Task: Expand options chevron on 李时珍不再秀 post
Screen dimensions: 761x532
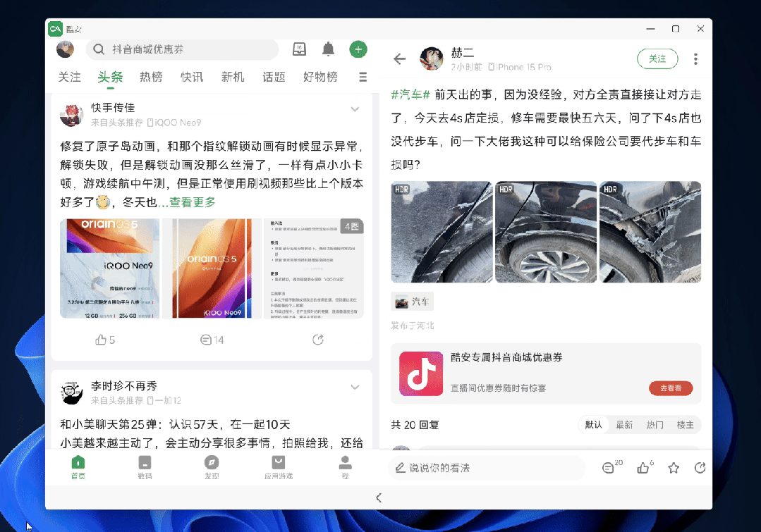Action: coord(355,387)
